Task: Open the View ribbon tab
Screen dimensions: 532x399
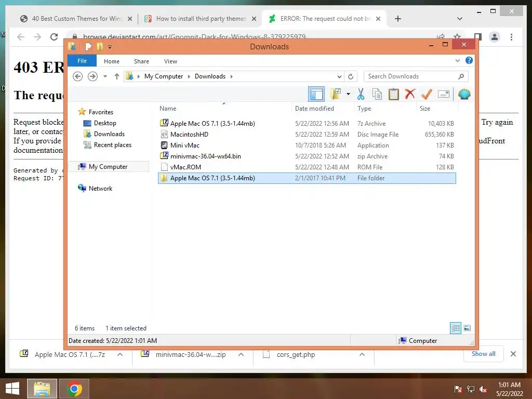Action: pyautogui.click(x=170, y=61)
